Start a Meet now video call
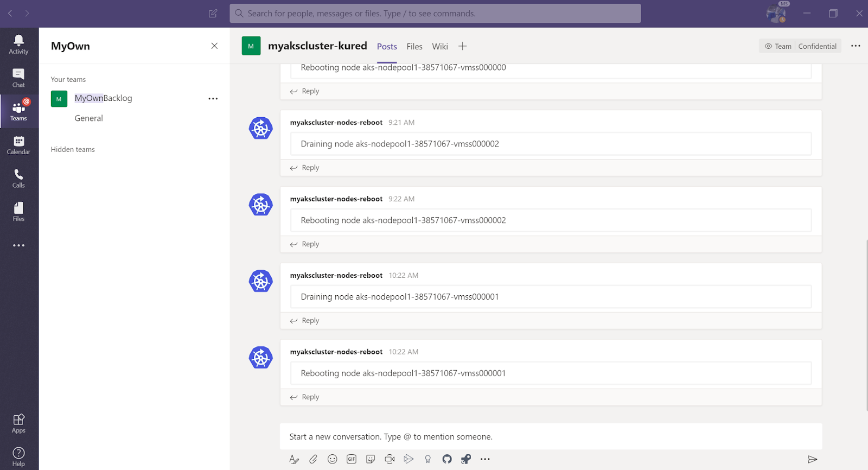The width and height of the screenshot is (868, 470). 390,459
